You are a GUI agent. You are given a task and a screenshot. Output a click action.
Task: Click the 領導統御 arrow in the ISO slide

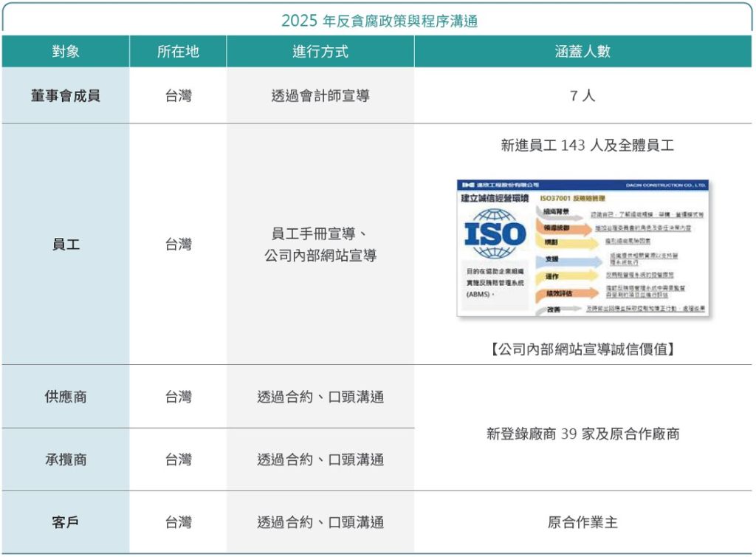[563, 228]
